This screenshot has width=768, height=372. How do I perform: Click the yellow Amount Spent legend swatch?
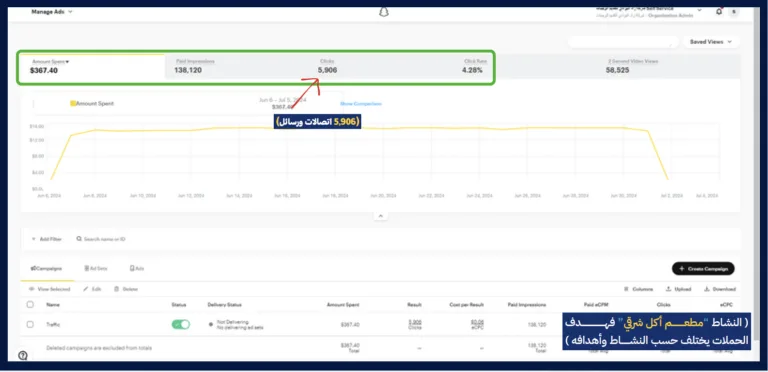[x=73, y=104]
